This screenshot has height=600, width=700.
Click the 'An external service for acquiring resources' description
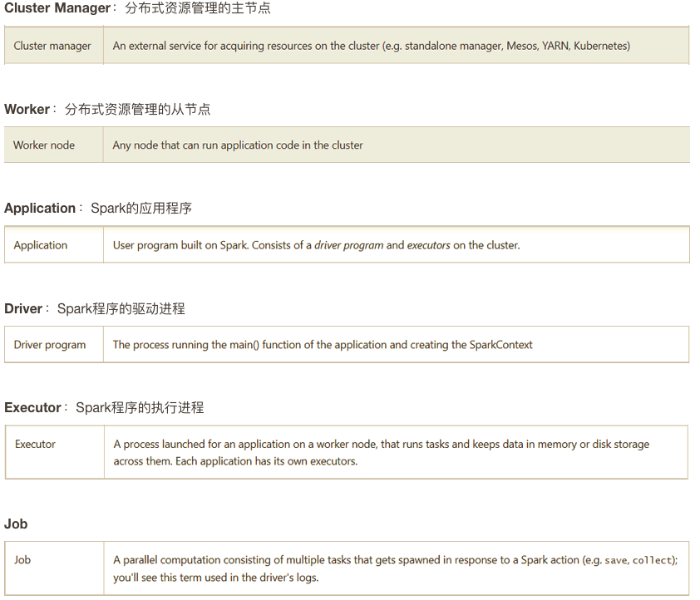pyautogui.click(x=371, y=46)
